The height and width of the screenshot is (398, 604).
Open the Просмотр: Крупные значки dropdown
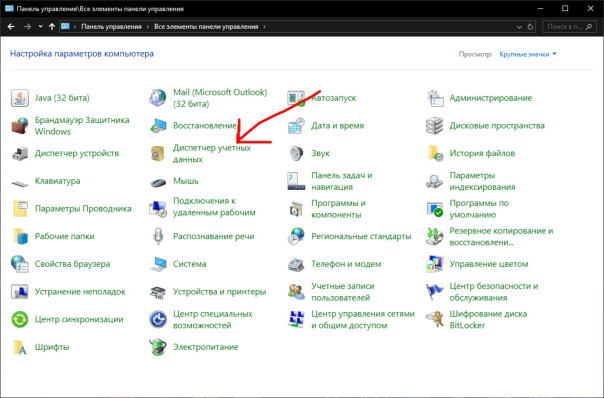click(x=528, y=54)
